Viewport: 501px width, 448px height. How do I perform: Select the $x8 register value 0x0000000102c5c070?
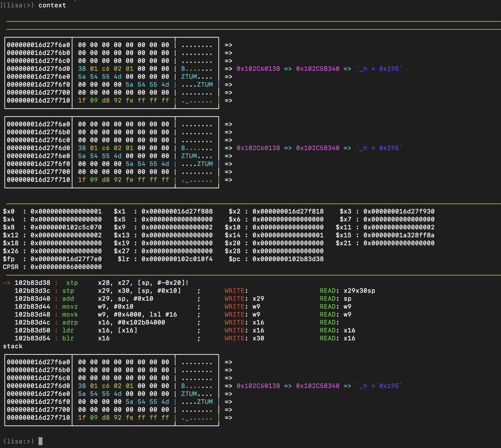66,227
